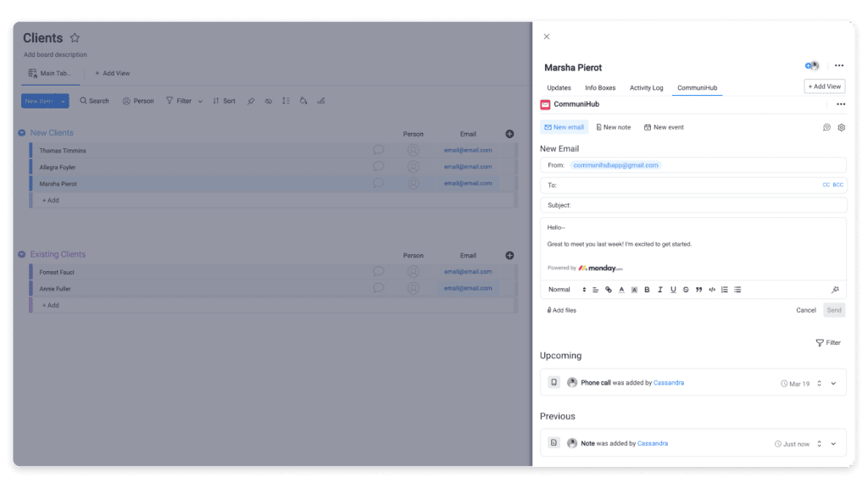This screenshot has width=868, height=488.
Task: Click BCC in the To field
Action: 838,185
